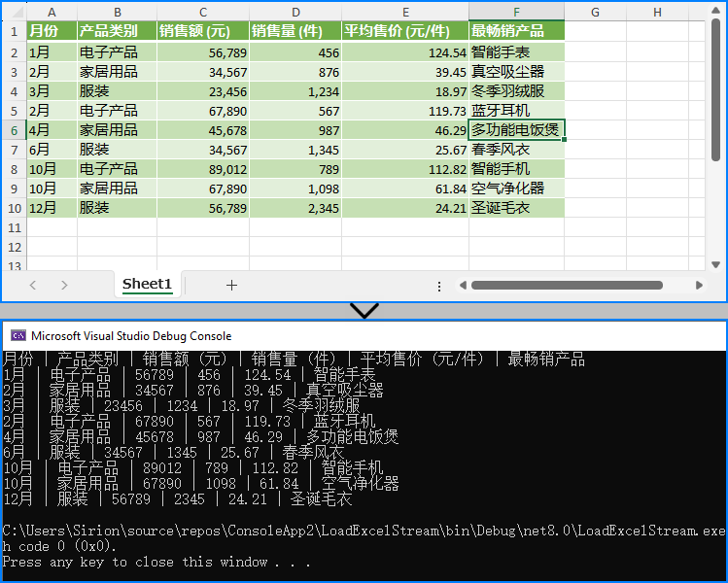This screenshot has width=728, height=583.
Task: Select cell with value 1,098
Action: (x=295, y=189)
